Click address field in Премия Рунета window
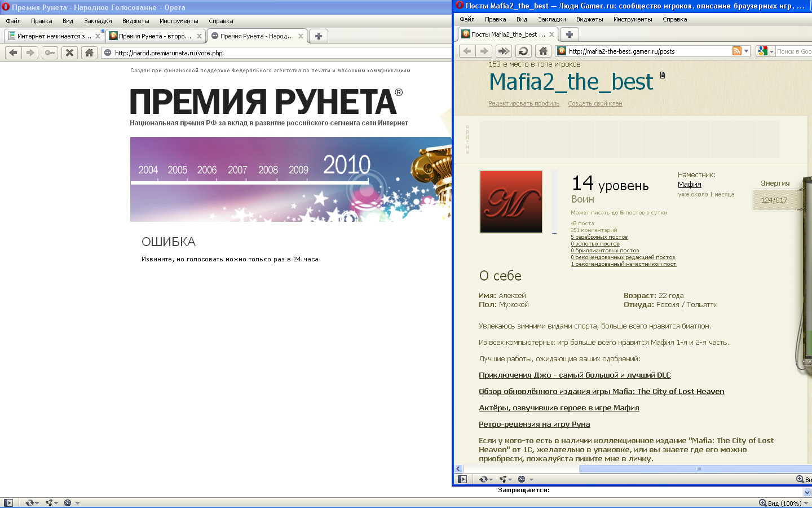 pyautogui.click(x=276, y=52)
